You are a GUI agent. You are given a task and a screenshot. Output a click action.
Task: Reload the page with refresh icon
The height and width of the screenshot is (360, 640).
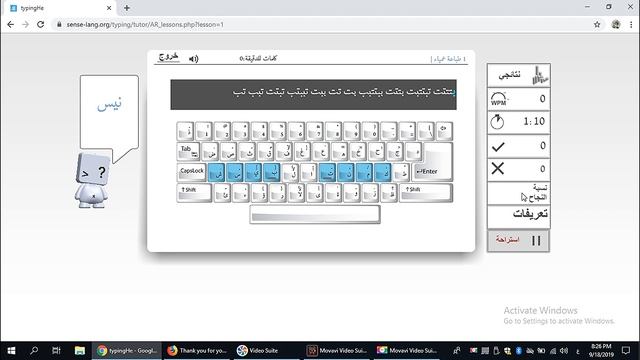40,24
